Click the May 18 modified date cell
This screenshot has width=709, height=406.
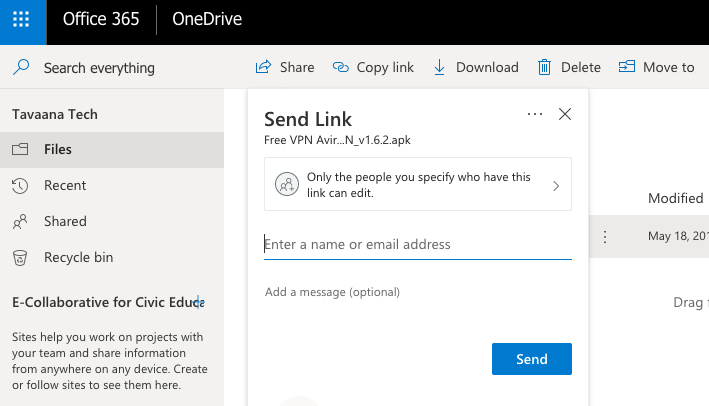[x=678, y=236]
